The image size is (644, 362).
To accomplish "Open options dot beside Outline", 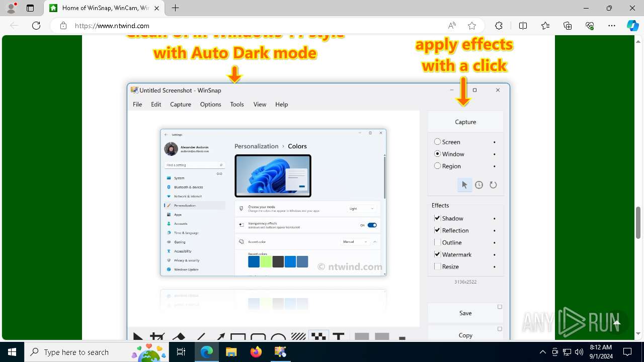I will [x=495, y=243].
